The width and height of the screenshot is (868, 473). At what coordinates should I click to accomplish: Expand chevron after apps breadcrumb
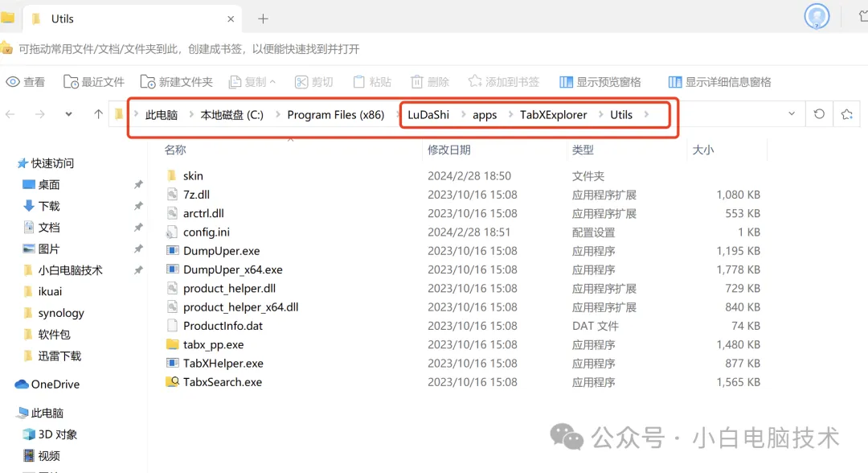tap(510, 115)
